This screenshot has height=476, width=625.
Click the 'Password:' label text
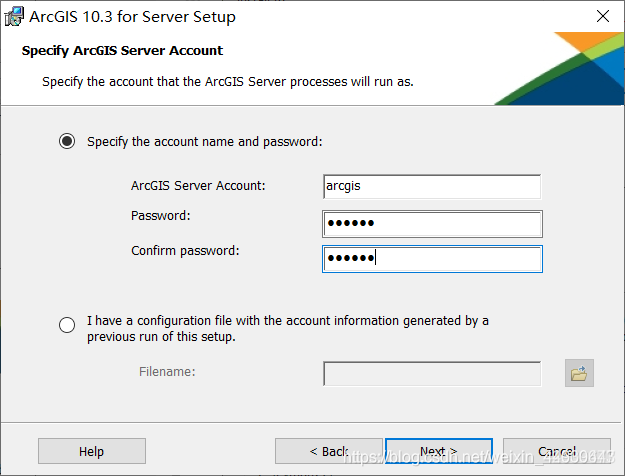pos(161,216)
